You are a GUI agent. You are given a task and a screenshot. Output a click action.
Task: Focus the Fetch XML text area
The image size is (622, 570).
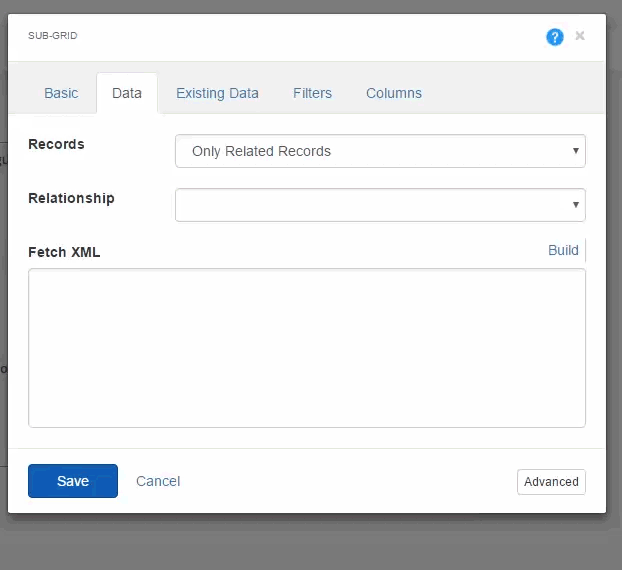tap(307, 348)
